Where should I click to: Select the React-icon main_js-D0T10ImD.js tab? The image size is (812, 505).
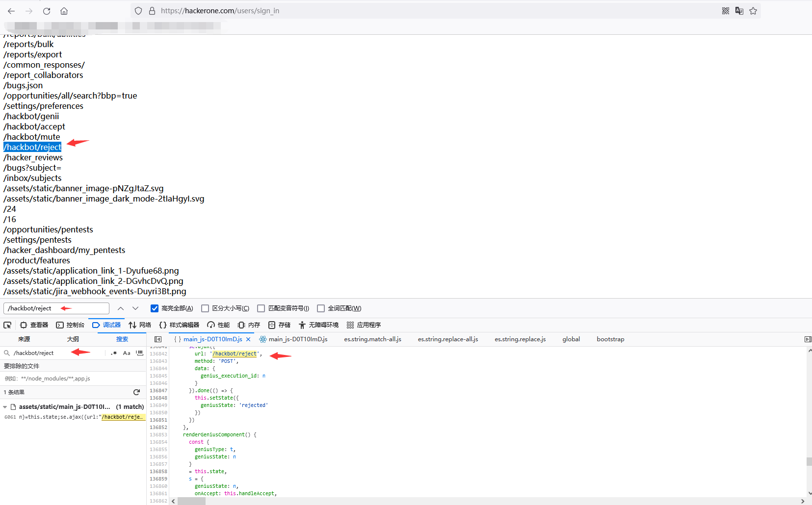pos(293,339)
